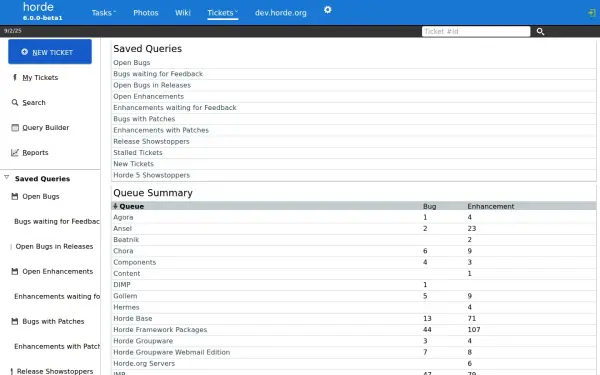
Task: Click the ticket search magnifier icon
Action: 540,31
